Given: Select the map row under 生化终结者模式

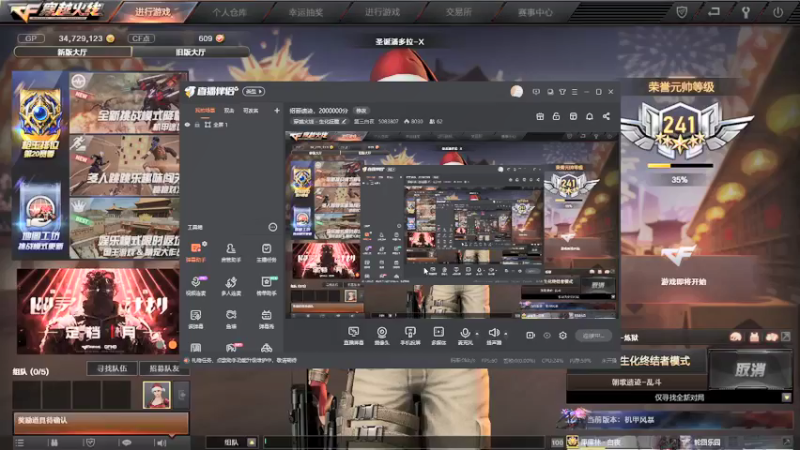Looking at the screenshot, I should pos(636,382).
